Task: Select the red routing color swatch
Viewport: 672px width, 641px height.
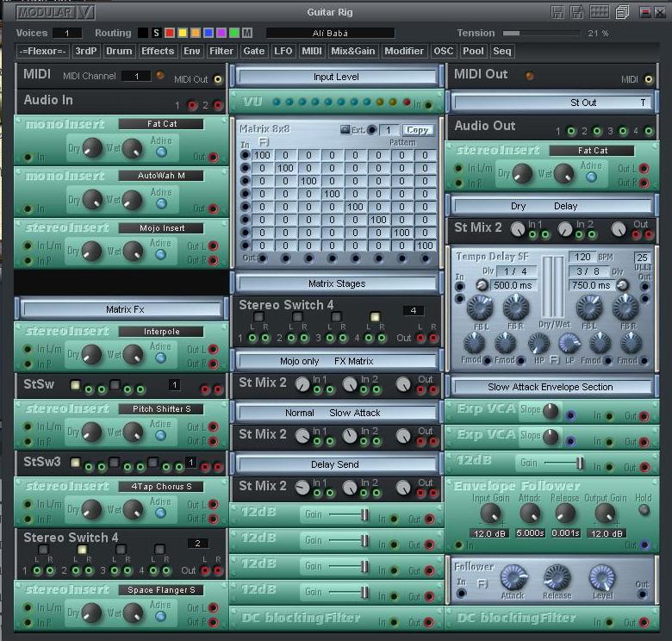Action: [170, 33]
